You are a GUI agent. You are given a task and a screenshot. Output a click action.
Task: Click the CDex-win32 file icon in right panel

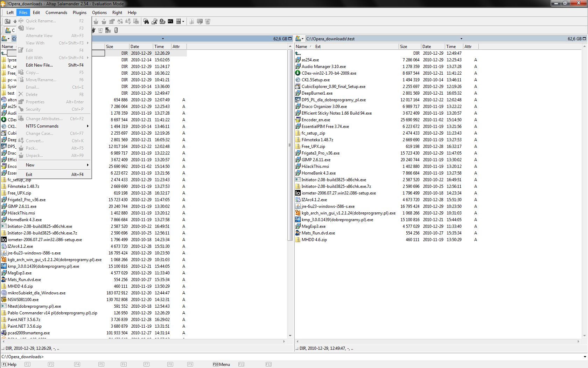[x=298, y=73]
